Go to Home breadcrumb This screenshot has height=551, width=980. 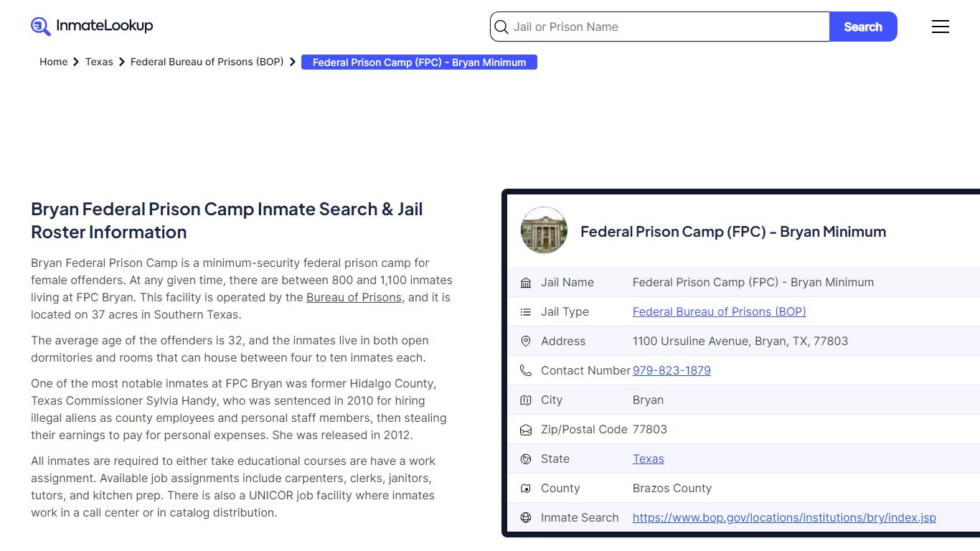[53, 62]
